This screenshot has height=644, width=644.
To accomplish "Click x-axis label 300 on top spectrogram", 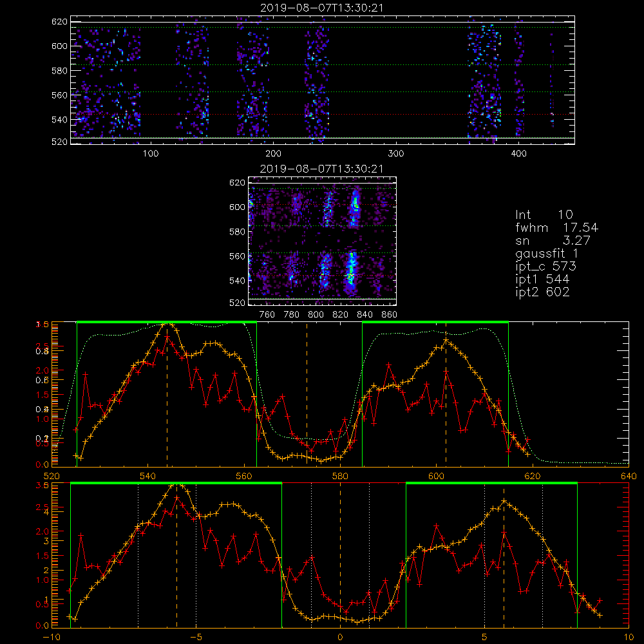I will (396, 154).
